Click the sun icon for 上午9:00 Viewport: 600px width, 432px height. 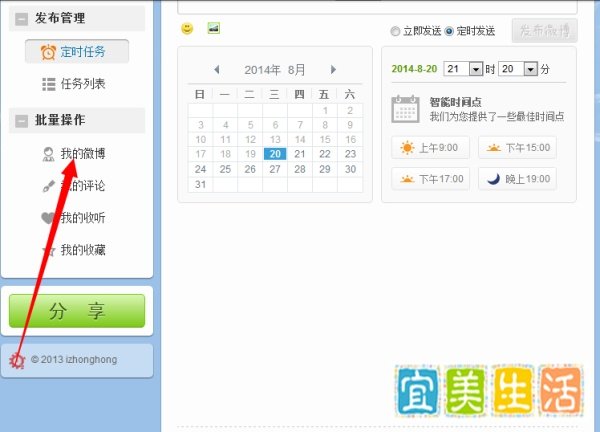tap(407, 147)
